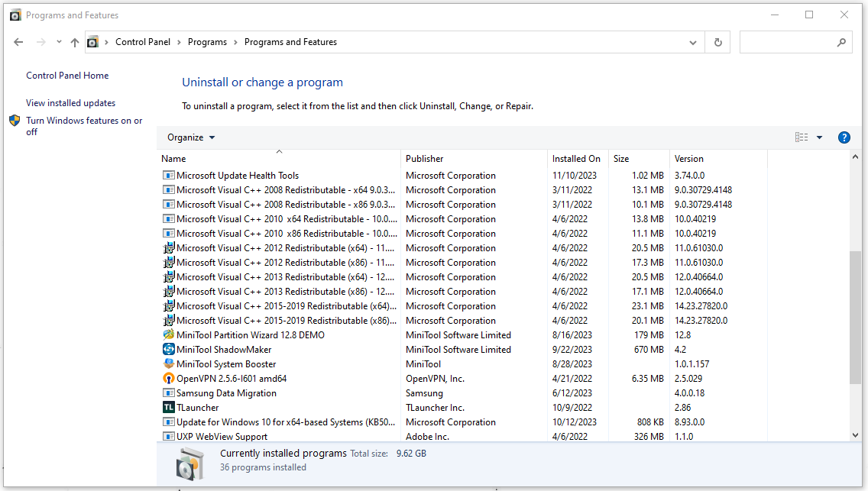Expand chevron after Control Panel breadcrumb
The width and height of the screenshot is (868, 491).
click(x=179, y=43)
